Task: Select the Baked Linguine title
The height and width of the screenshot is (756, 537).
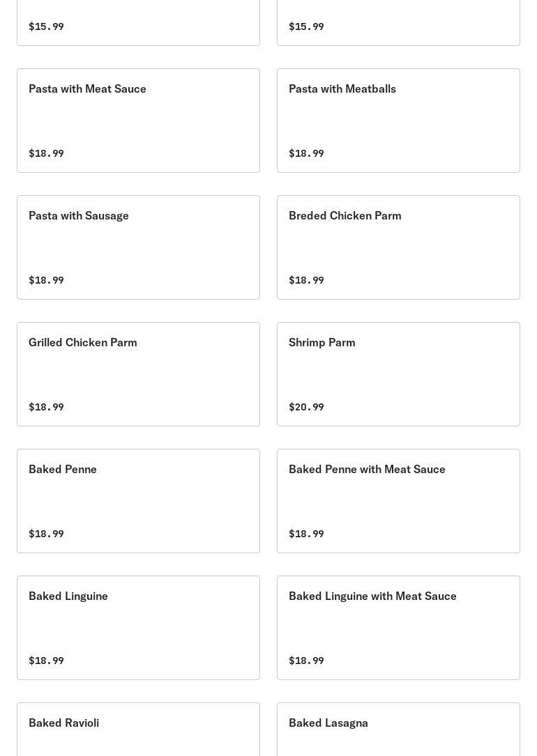Action: coord(68,596)
